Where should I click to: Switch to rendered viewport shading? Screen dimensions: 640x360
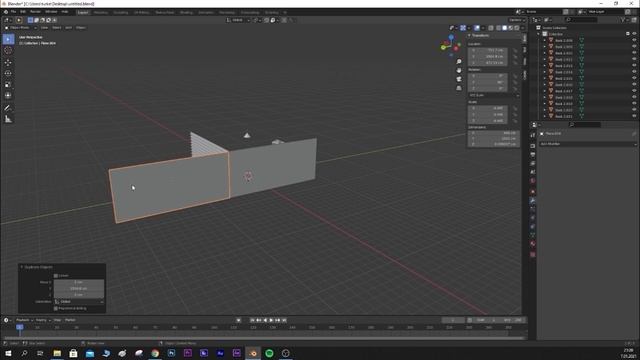[517, 28]
